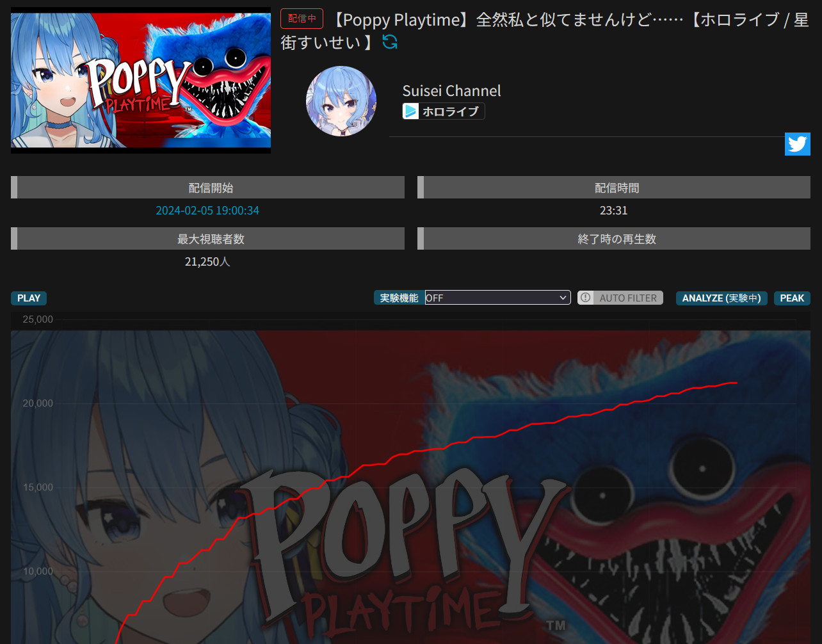Click the end of the red viewer line

736,383
